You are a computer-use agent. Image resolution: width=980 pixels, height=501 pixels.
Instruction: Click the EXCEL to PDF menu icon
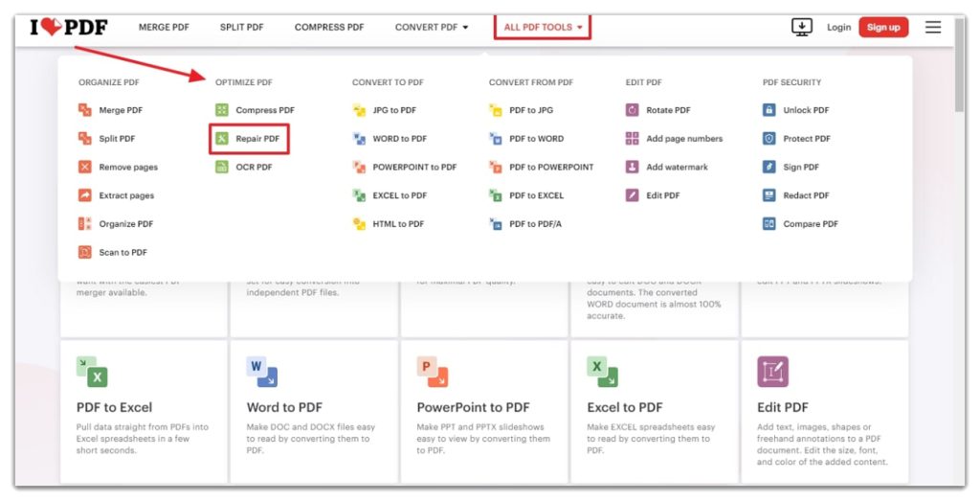359,195
